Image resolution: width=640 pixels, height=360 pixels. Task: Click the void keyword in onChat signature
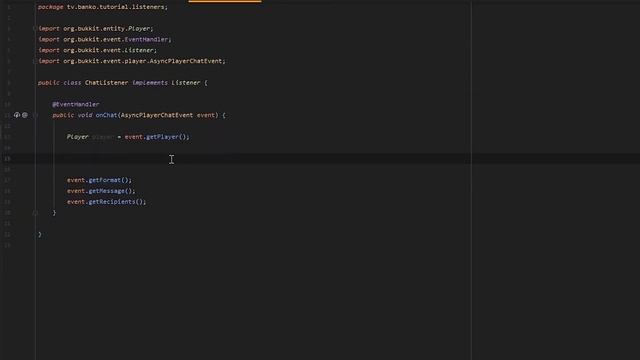pos(85,115)
